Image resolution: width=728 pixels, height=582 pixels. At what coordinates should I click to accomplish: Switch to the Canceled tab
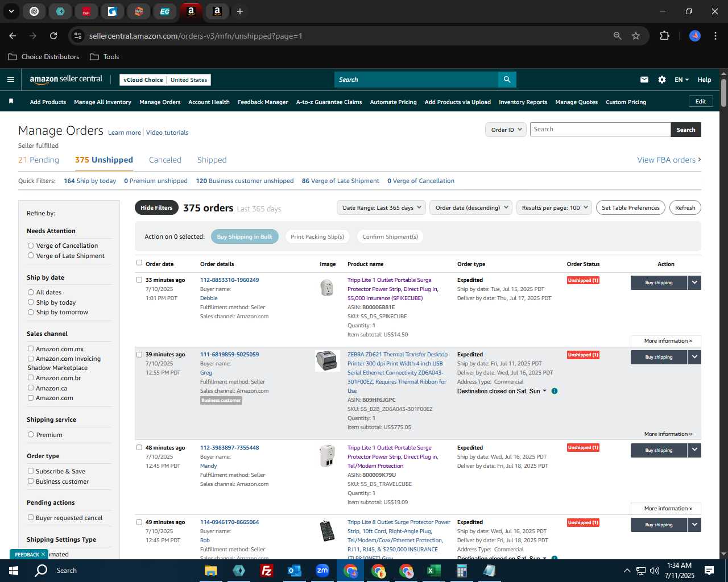pos(165,160)
